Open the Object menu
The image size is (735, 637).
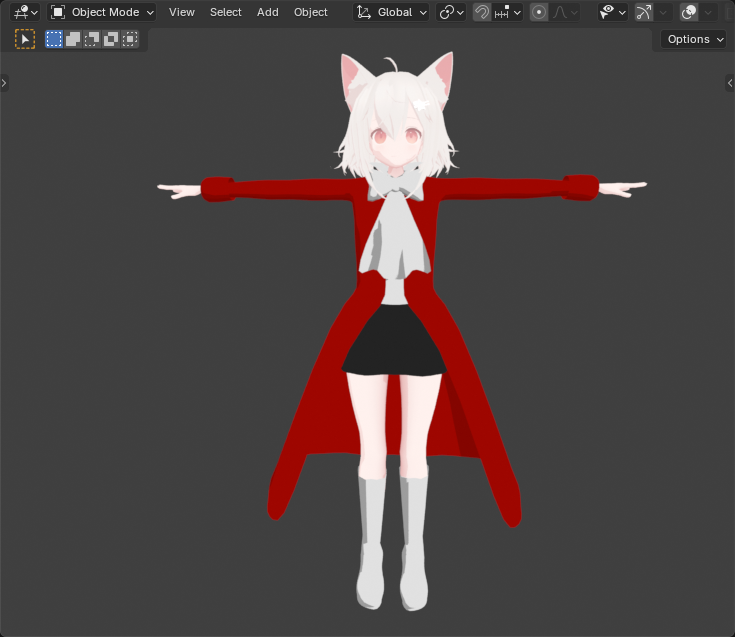coord(310,12)
